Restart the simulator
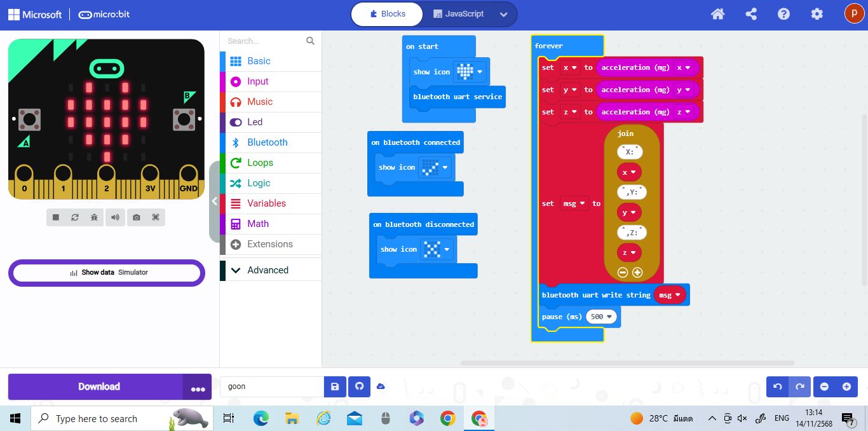 [75, 217]
